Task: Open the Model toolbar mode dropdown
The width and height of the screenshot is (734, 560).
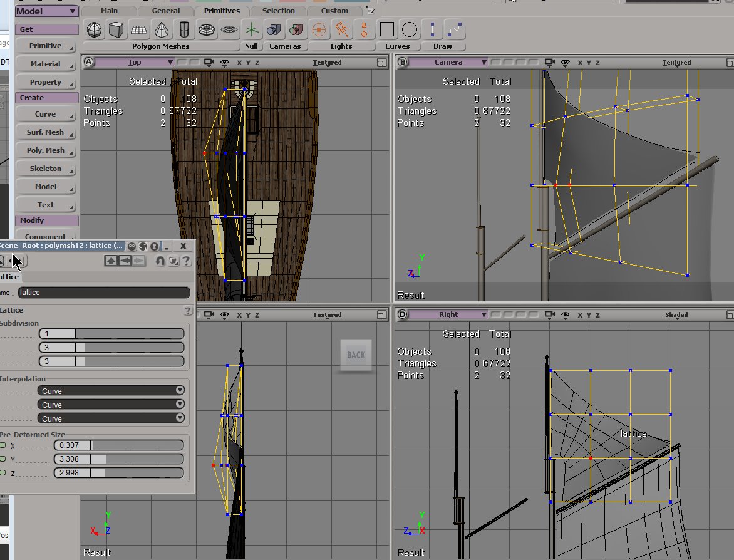Action: point(46,11)
